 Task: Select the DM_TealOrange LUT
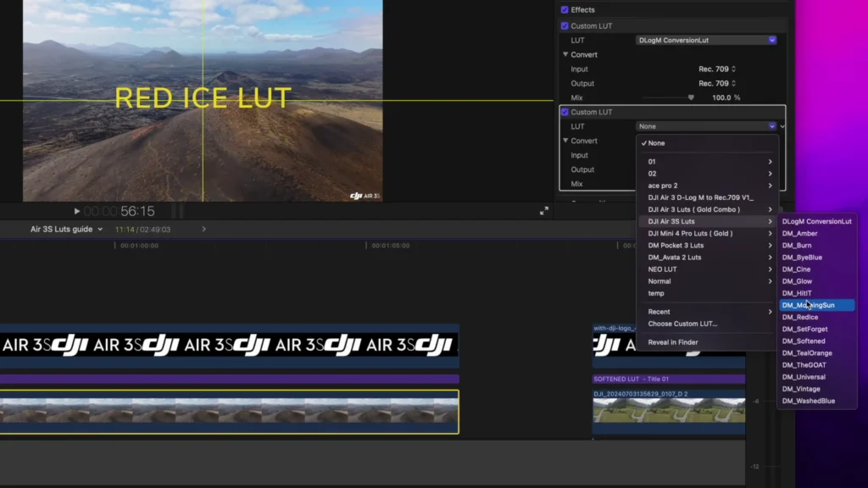(x=817, y=353)
